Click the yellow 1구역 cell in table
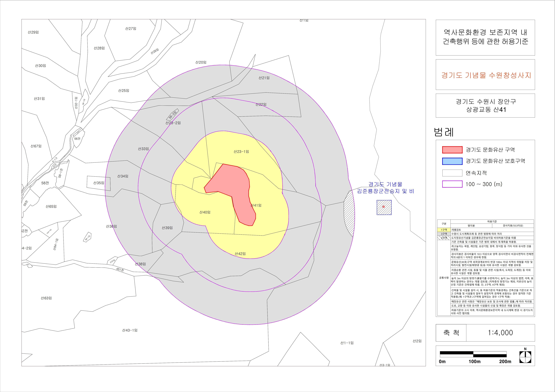 (444, 230)
